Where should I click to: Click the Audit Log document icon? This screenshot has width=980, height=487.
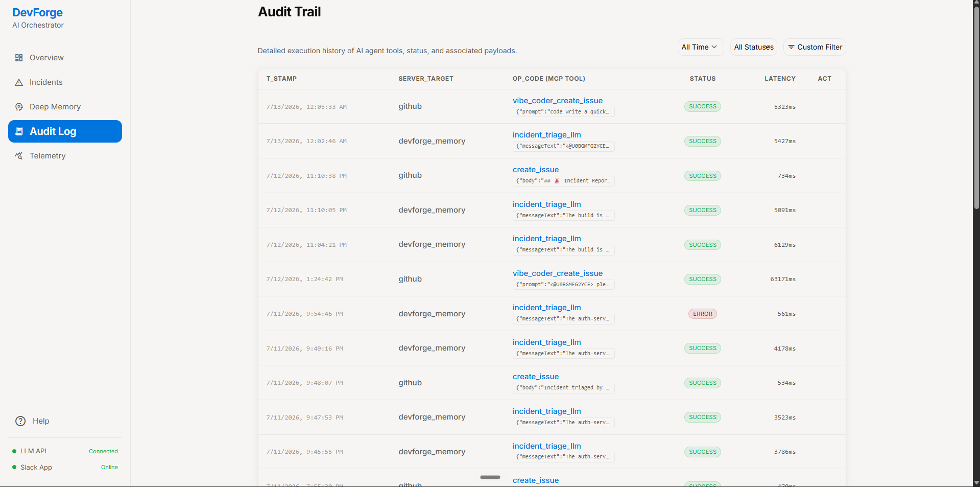pyautogui.click(x=19, y=131)
